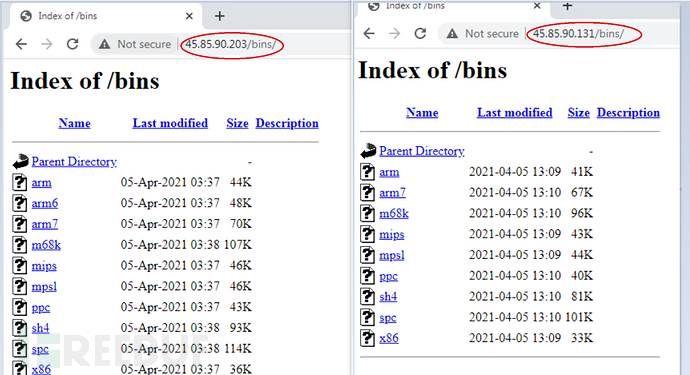This screenshot has height=375, width=690.
Task: Sort by Size in left window listing
Action: click(238, 123)
